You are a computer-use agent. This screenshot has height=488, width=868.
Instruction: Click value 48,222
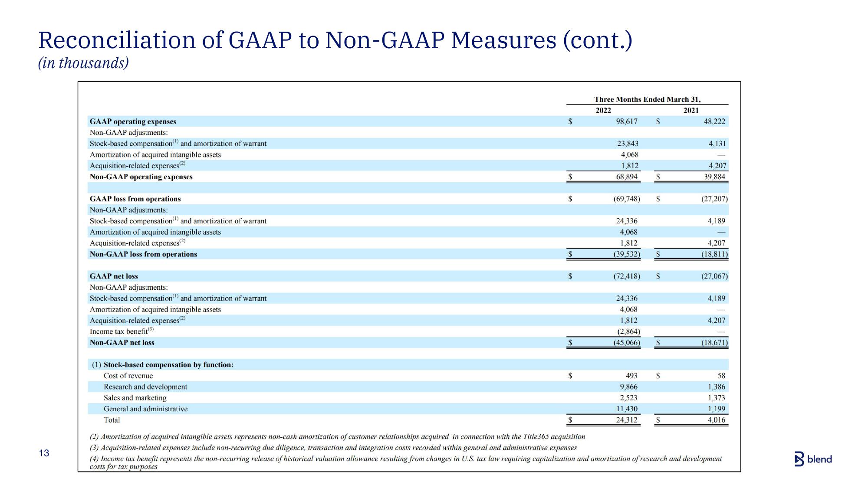[x=714, y=121]
